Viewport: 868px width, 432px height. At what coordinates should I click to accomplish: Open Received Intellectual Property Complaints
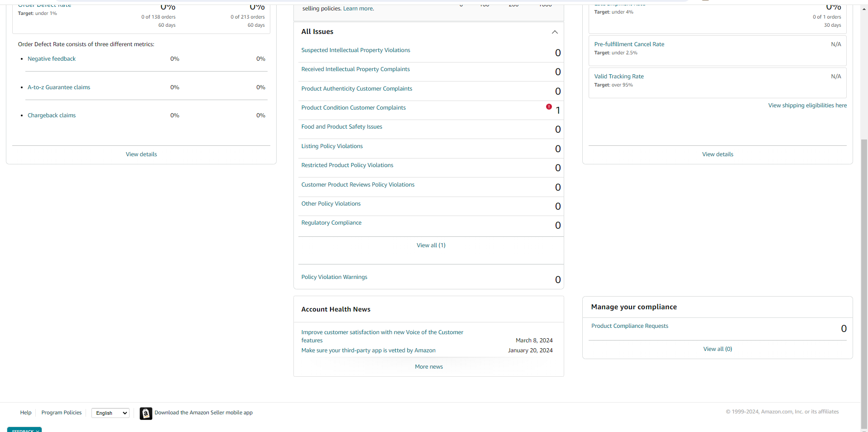(x=355, y=69)
